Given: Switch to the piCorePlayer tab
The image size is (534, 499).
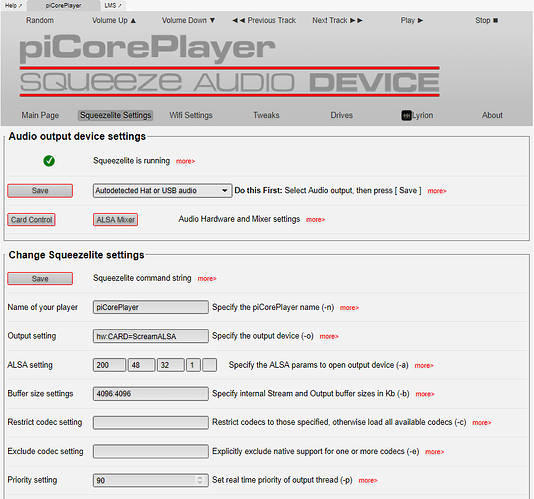Looking at the screenshot, I should pyautogui.click(x=63, y=5).
